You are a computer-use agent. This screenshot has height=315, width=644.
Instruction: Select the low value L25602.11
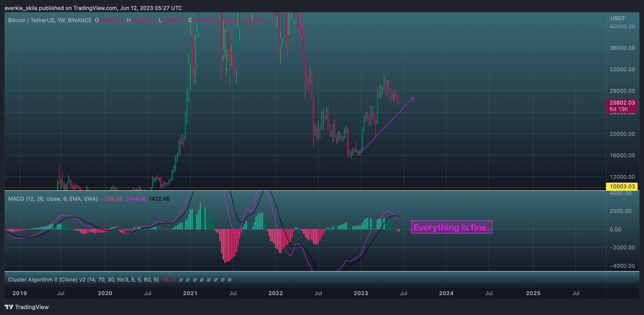(x=172, y=20)
